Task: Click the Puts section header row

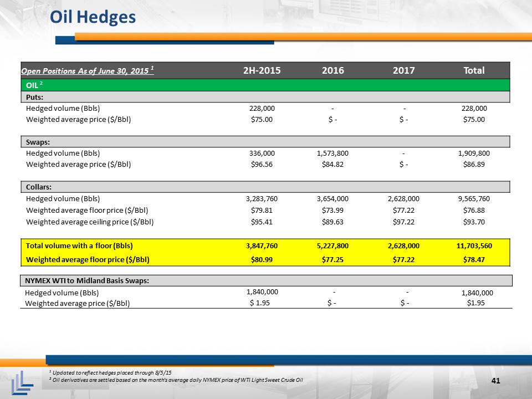Action: pyautogui.click(x=265, y=97)
